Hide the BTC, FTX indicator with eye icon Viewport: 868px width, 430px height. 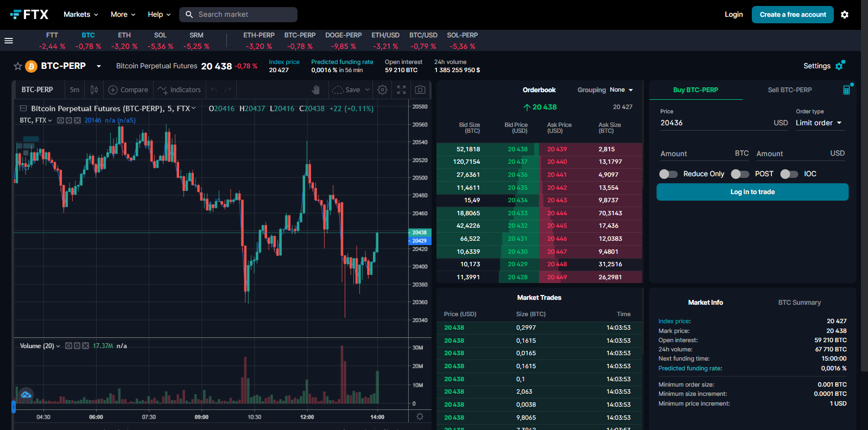click(x=61, y=120)
